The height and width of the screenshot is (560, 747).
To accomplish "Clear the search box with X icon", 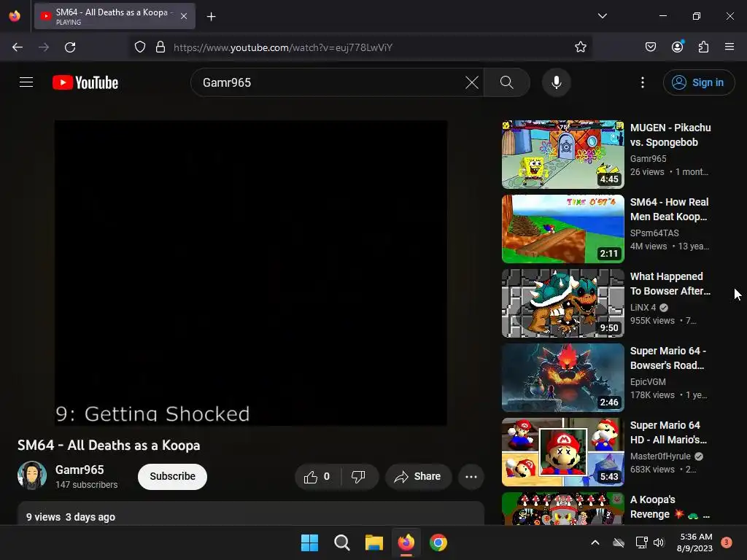I will click(x=472, y=82).
